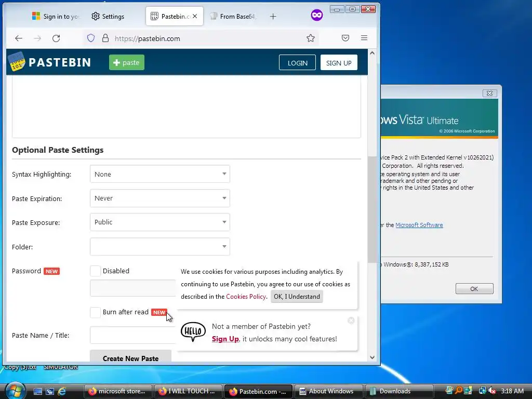Open the tracking protection shield icon
Image resolution: width=532 pixels, height=399 pixels.
[91, 38]
